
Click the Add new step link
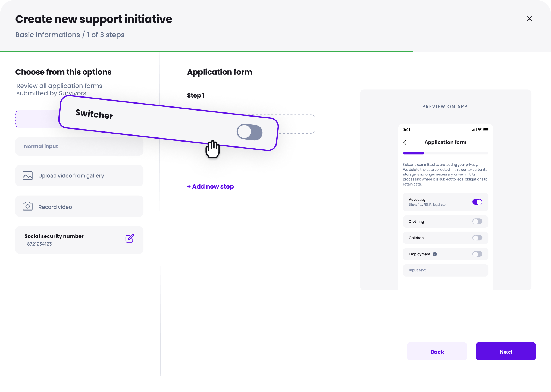[x=211, y=187]
